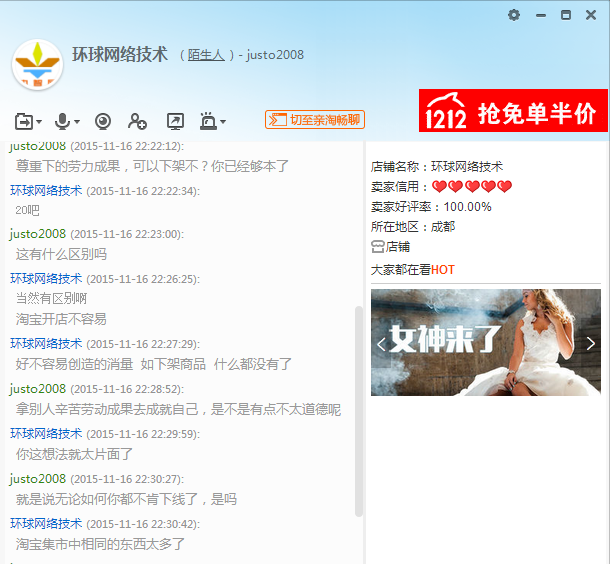610x564 pixels.
Task: Click sender justo2008 at 22:30:27
Action: point(38,478)
